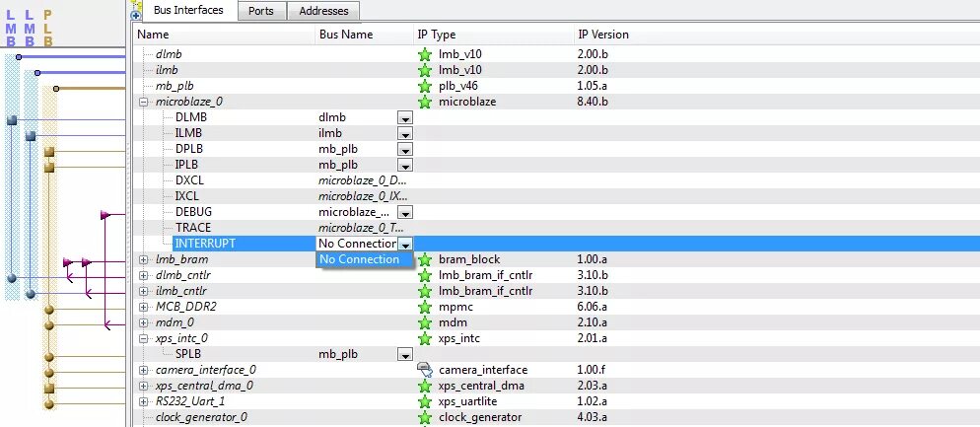Toggle the DLMB connection square on the LMB bus
980x427 pixels.
pyautogui.click(x=11, y=120)
